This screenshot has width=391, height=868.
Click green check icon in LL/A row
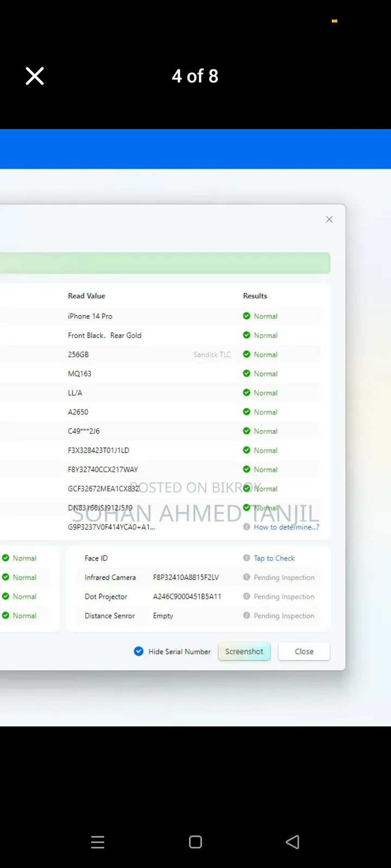pyautogui.click(x=247, y=393)
